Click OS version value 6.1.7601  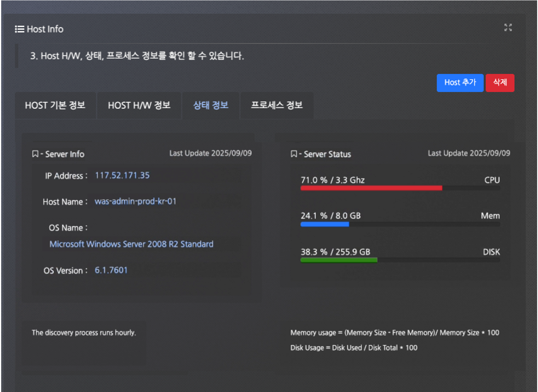point(111,270)
